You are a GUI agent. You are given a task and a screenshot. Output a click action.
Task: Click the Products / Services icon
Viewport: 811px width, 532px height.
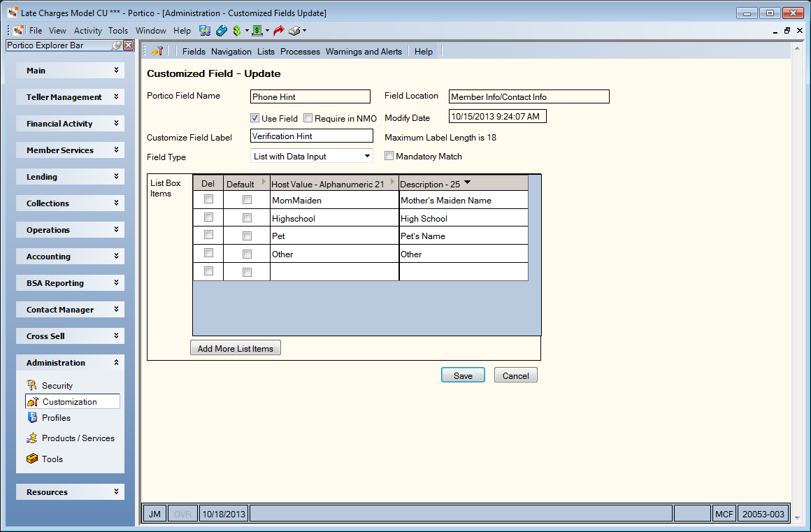pos(32,438)
